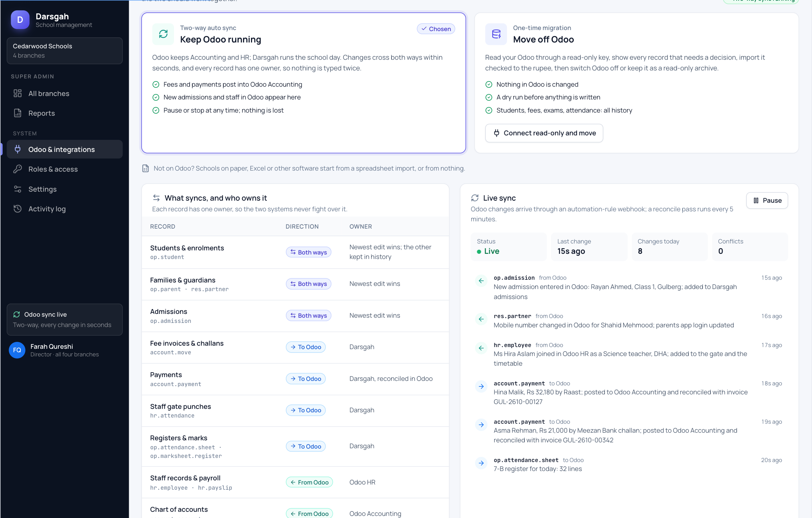Open Cedarwood Schools branch selector
Image resolution: width=812 pixels, height=518 pixels.
[x=65, y=51]
